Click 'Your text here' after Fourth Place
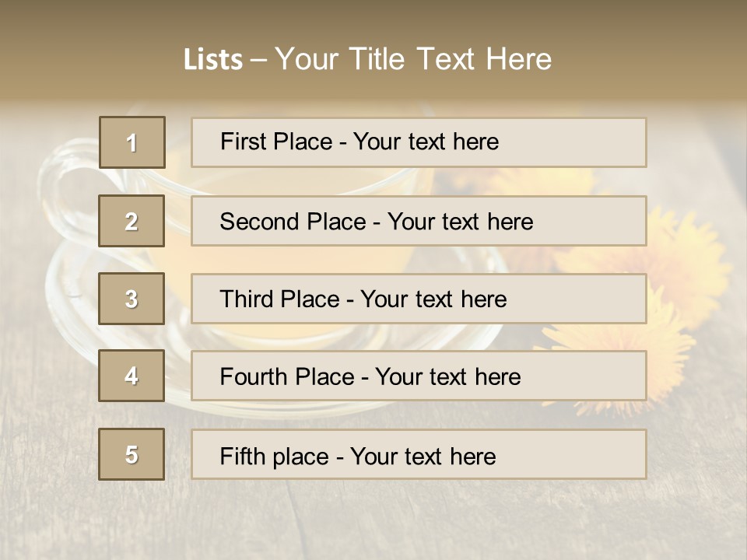The height and width of the screenshot is (560, 747). (447, 377)
